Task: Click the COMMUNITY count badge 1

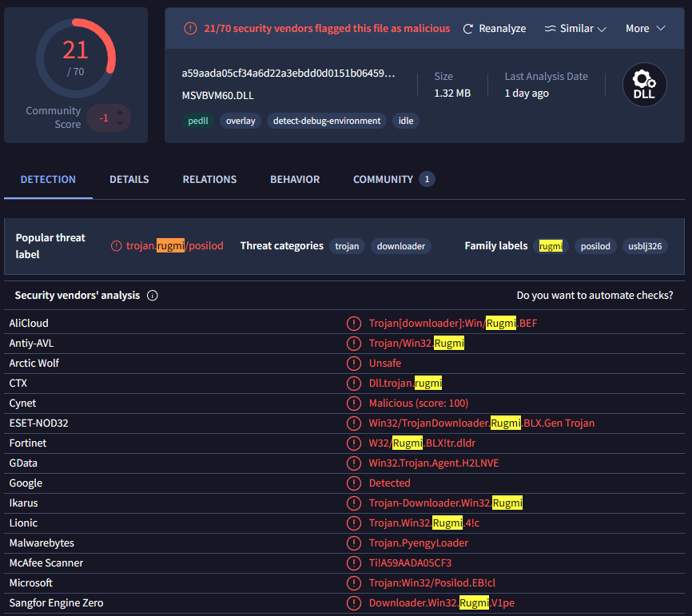Action: [427, 179]
